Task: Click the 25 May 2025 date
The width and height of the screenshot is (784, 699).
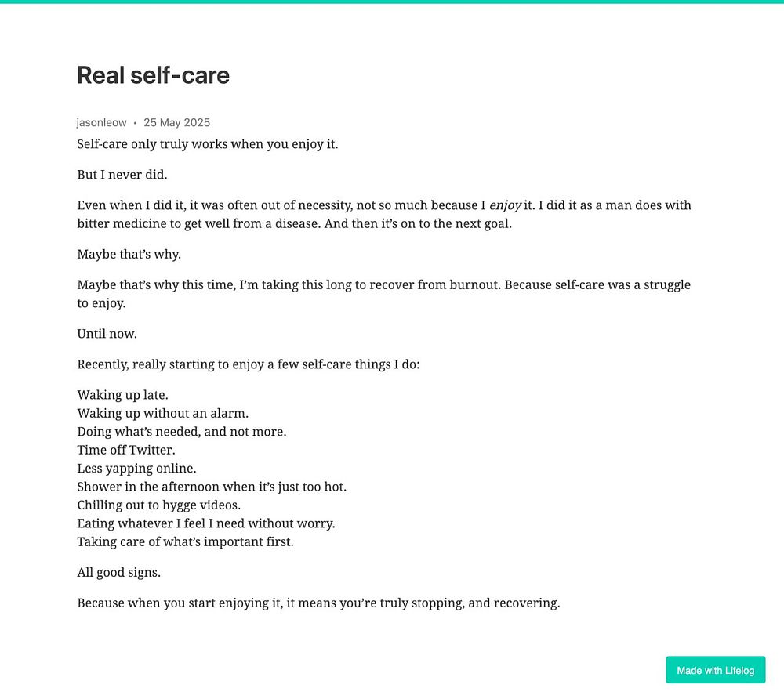Action: [177, 122]
